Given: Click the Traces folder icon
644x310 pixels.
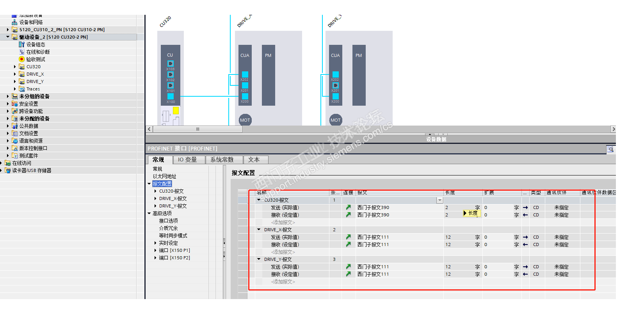Looking at the screenshot, I should 22,89.
